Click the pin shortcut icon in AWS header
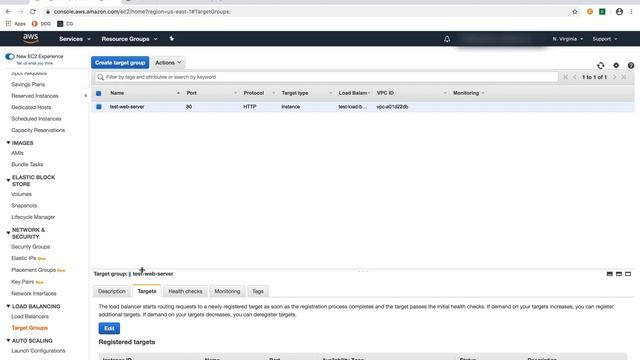Viewport: 640px width, 360px height. [171, 38]
